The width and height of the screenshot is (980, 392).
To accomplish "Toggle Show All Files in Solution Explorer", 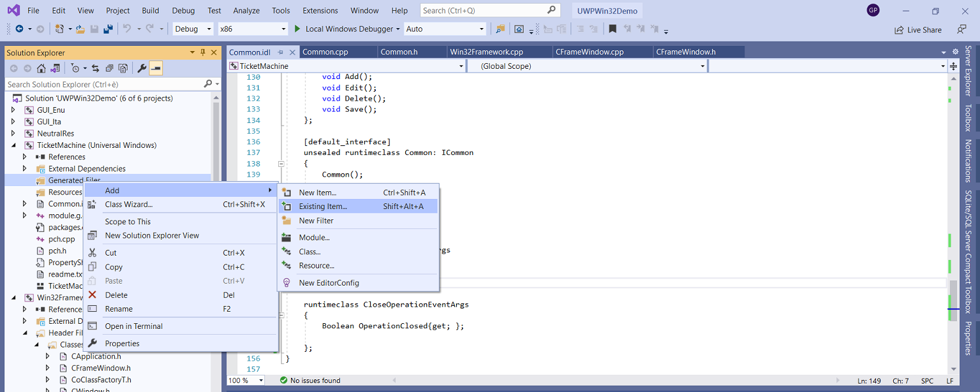I will pyautogui.click(x=123, y=68).
